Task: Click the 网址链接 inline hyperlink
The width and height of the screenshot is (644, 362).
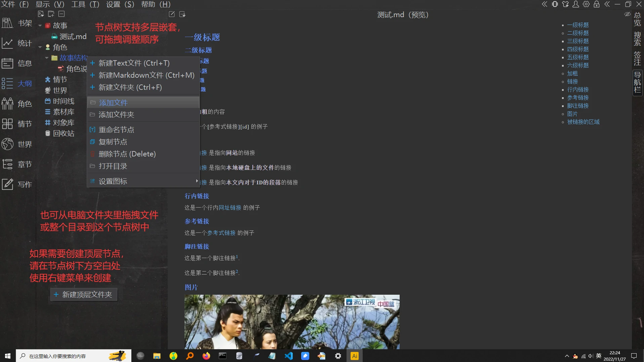Action: pyautogui.click(x=230, y=208)
